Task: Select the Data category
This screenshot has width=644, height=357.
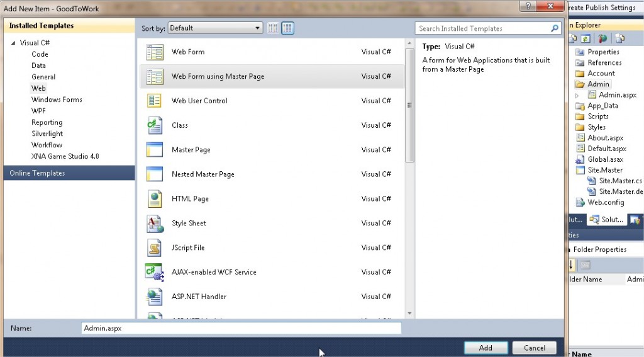Action: pyautogui.click(x=38, y=65)
